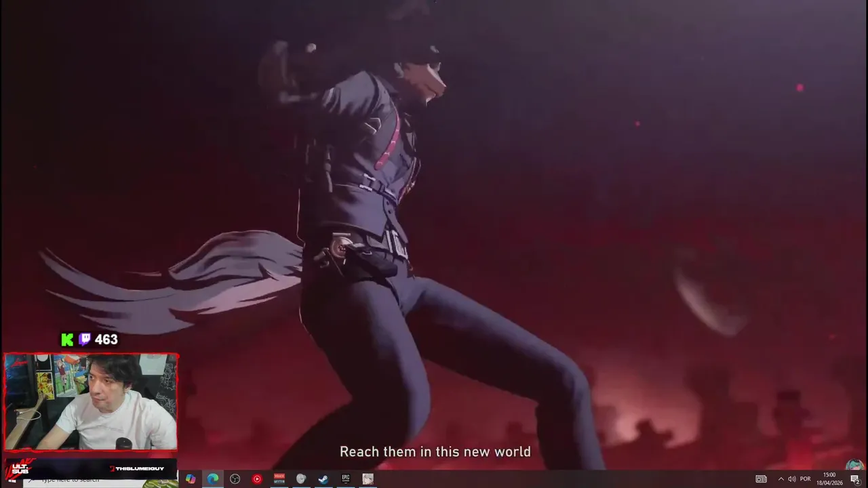Screen dimensions: 868x488
Task: Expand the hidden system tray icons chevron
Action: [x=781, y=479]
